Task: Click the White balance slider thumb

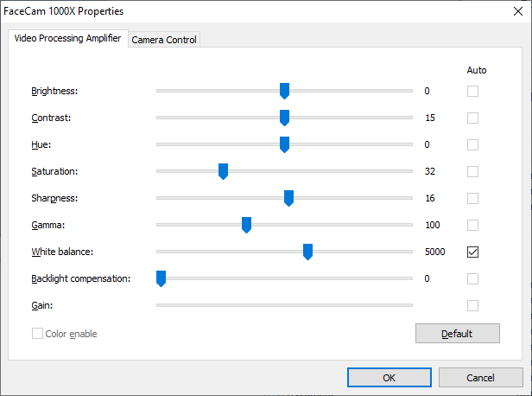Action: [x=307, y=252]
